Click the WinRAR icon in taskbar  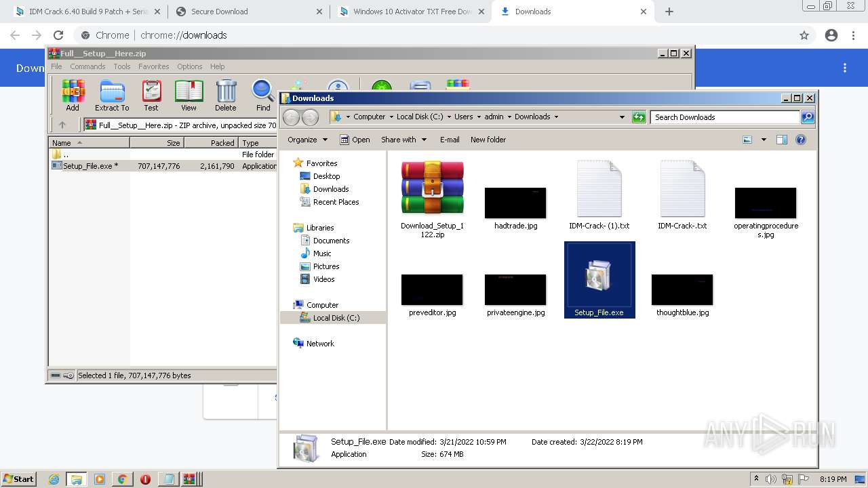click(x=190, y=479)
